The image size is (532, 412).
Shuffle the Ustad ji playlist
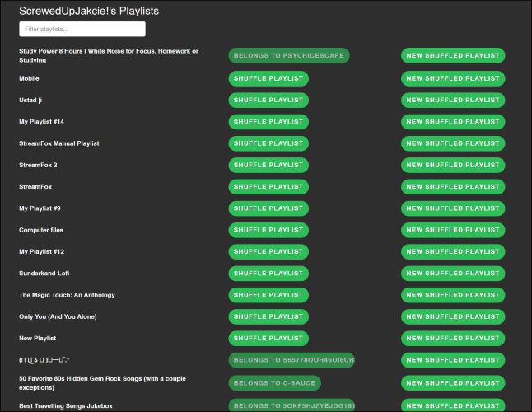coord(268,100)
